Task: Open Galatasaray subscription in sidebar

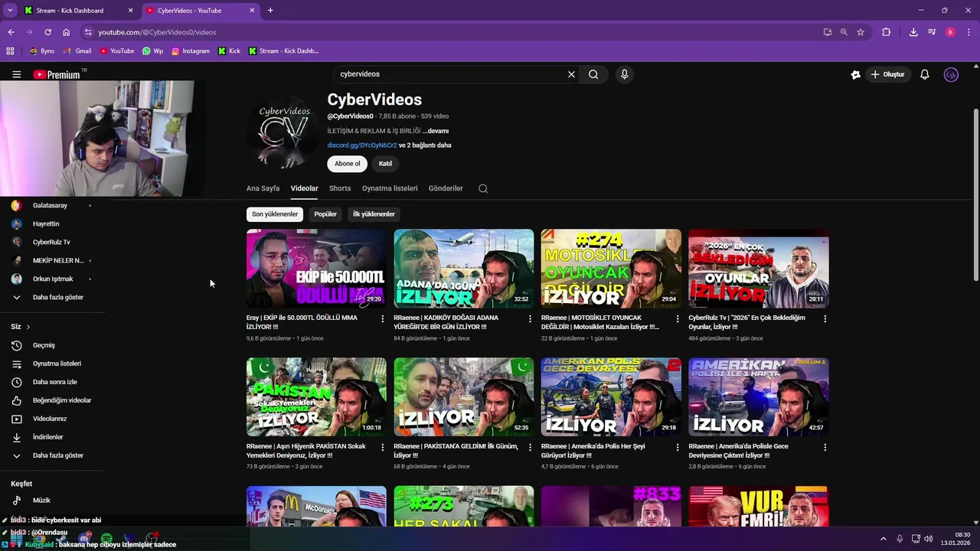Action: [x=51, y=205]
